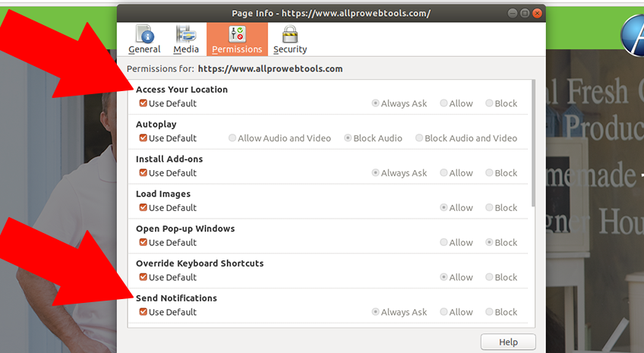The width and height of the screenshot is (644, 353).
Task: Select Block for Override Keyboard Shortcuts
Action: point(489,277)
